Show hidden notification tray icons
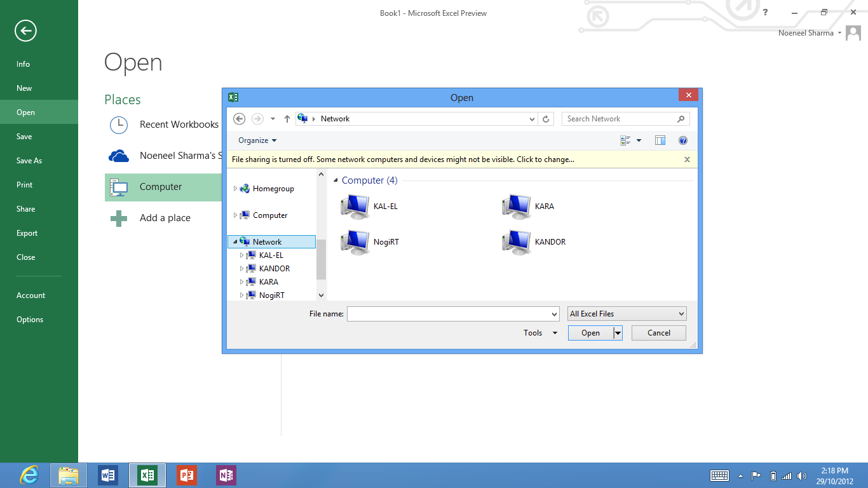 740,475
